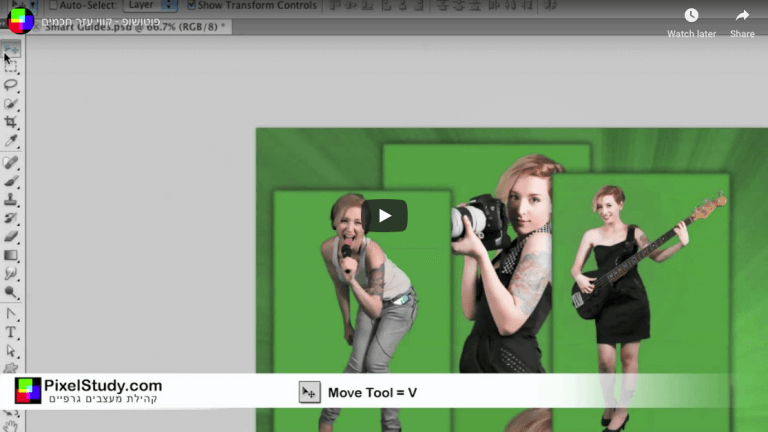Select the Quick Selection tool

point(11,104)
